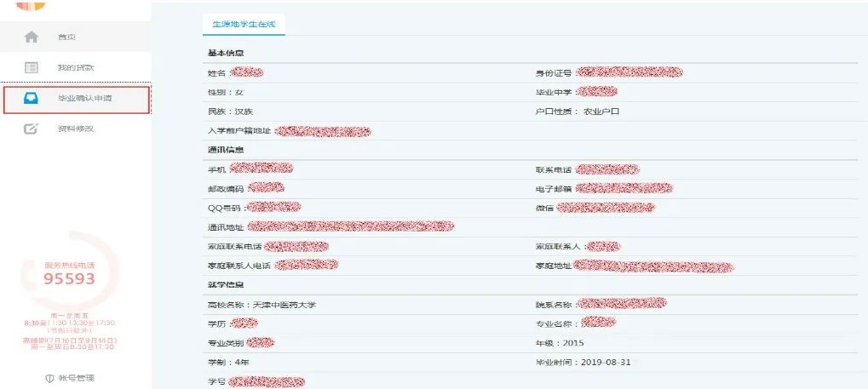Open 帐号管理 at the sidebar bottom

75,378
